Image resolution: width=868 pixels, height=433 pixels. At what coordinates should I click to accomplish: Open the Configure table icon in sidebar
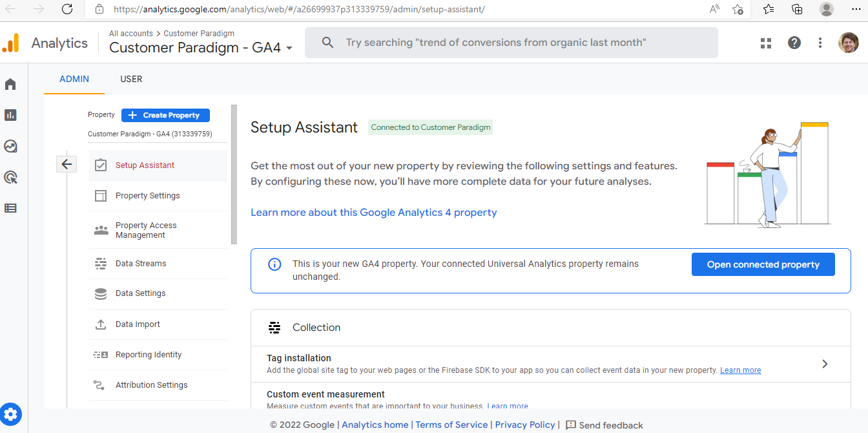[x=10, y=208]
